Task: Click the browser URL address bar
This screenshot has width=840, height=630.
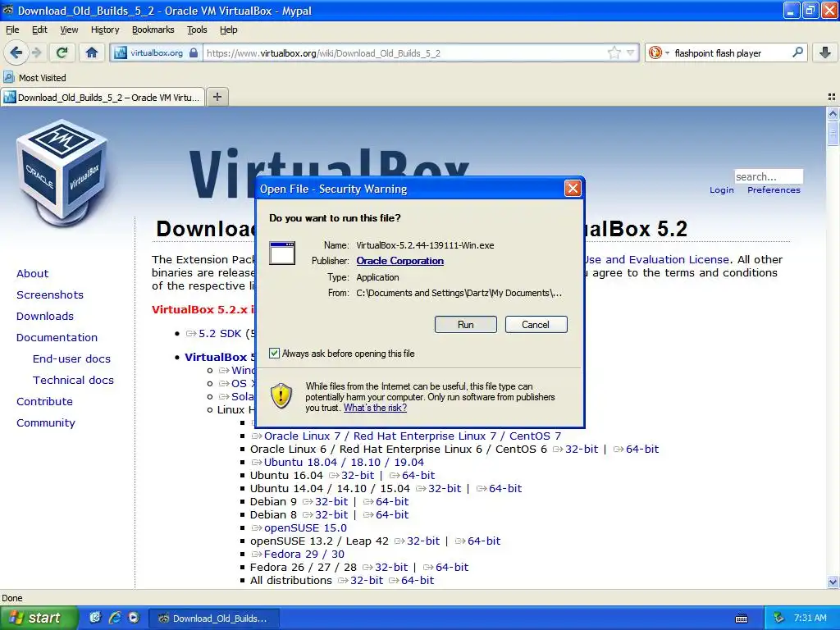Action: [x=404, y=53]
